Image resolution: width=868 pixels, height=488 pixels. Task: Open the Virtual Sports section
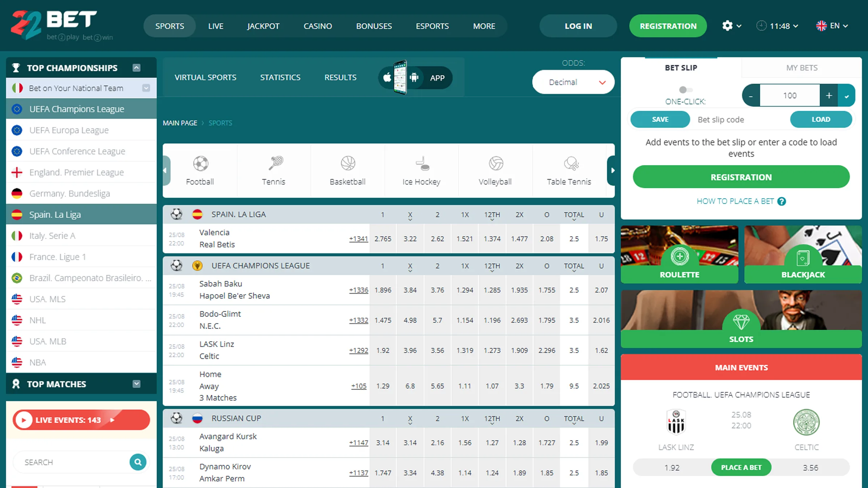[205, 77]
